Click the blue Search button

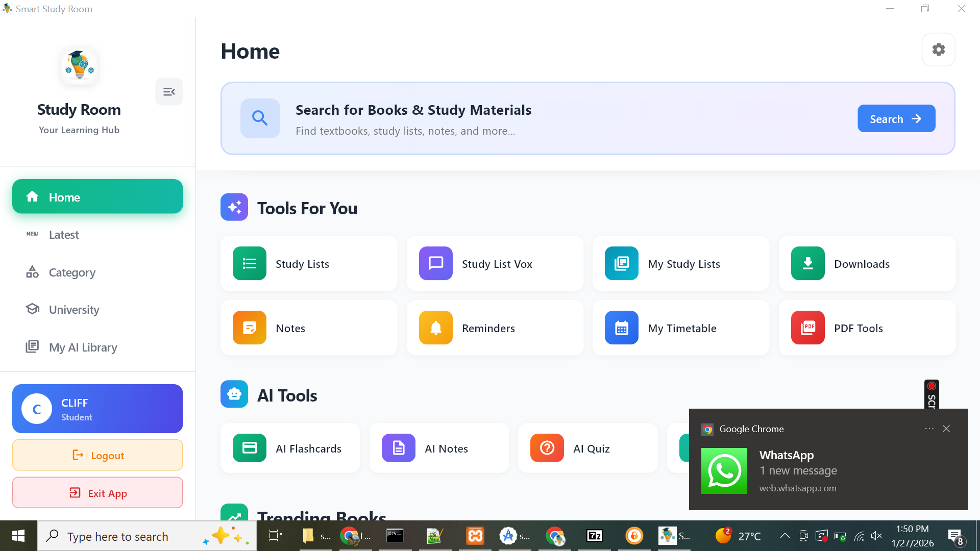(x=896, y=119)
